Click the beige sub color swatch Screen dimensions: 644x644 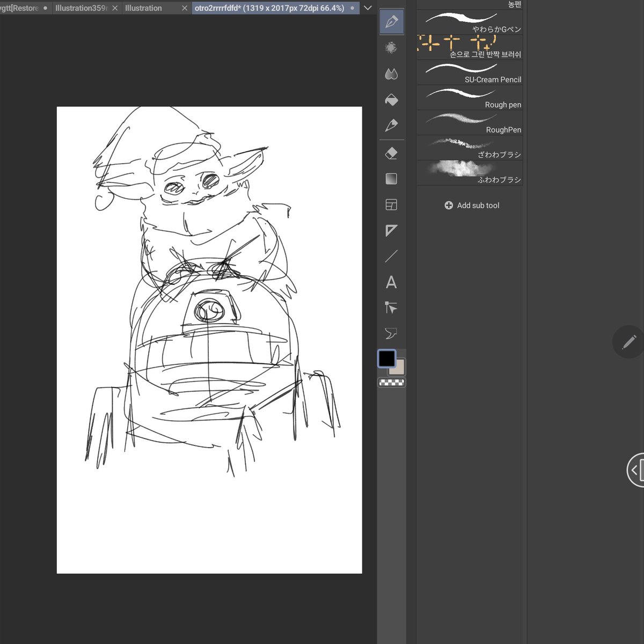[x=399, y=368]
